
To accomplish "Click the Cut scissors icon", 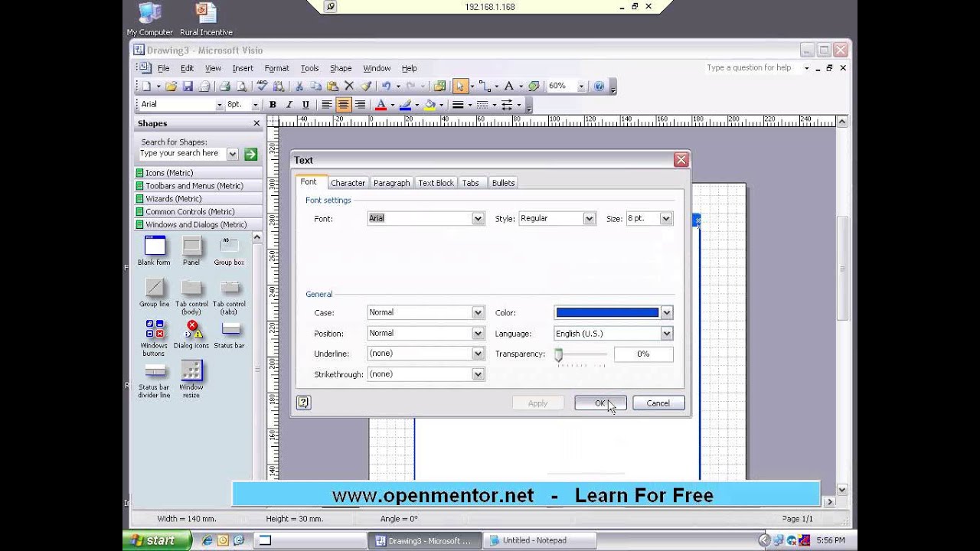I will 299,86.
